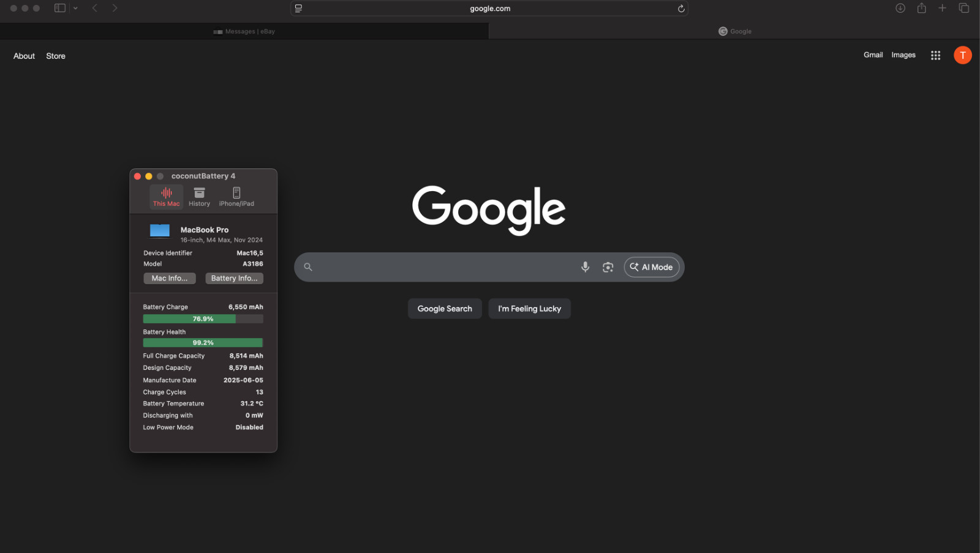Click the magnifier icon in search box
This screenshot has height=553, width=980.
pos(308,267)
